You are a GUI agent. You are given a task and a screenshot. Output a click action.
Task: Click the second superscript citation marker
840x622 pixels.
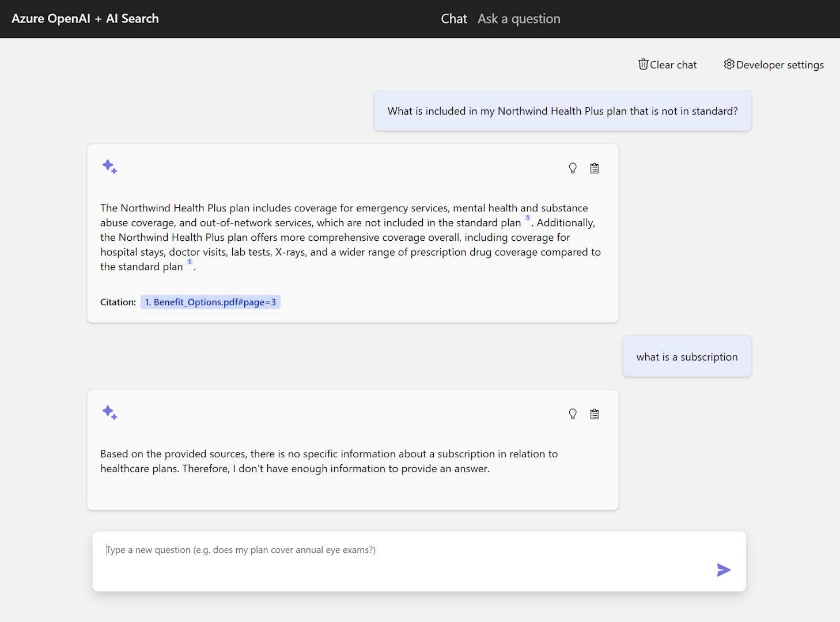click(189, 261)
